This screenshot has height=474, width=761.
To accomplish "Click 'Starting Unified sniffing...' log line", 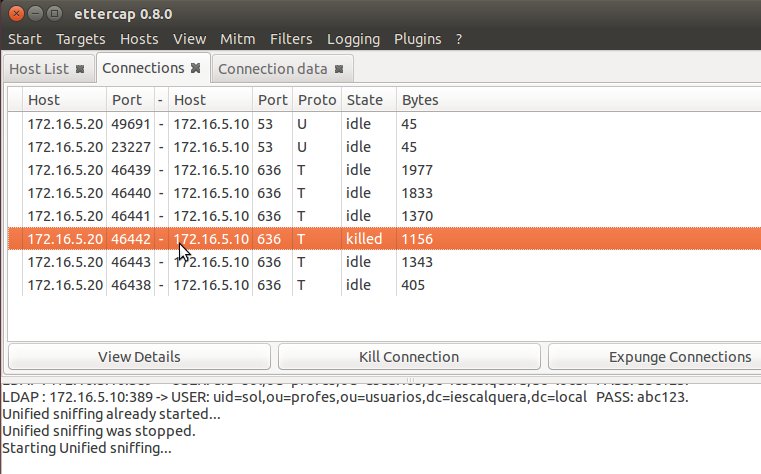I will (87, 448).
